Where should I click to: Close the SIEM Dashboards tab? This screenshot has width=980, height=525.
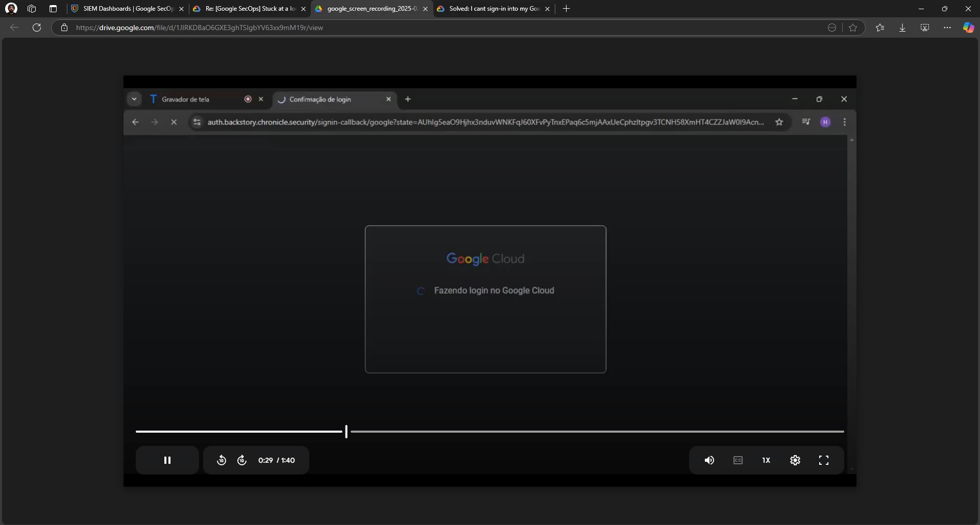click(x=181, y=9)
